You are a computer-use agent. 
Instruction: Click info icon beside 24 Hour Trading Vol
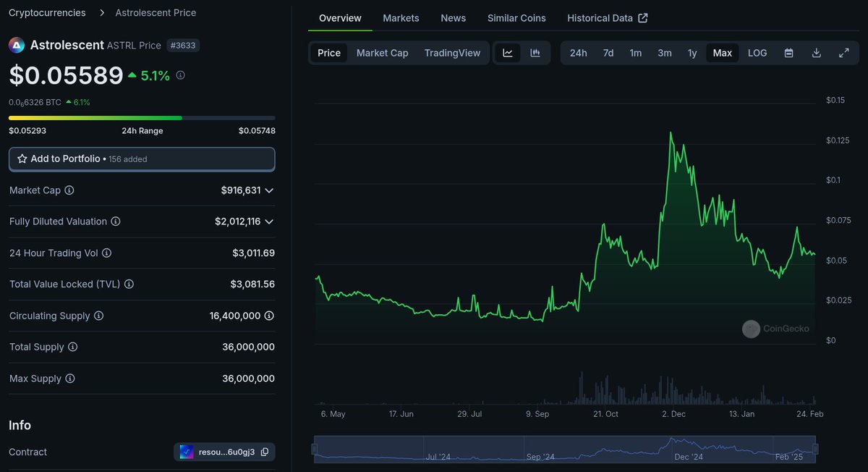click(x=107, y=253)
